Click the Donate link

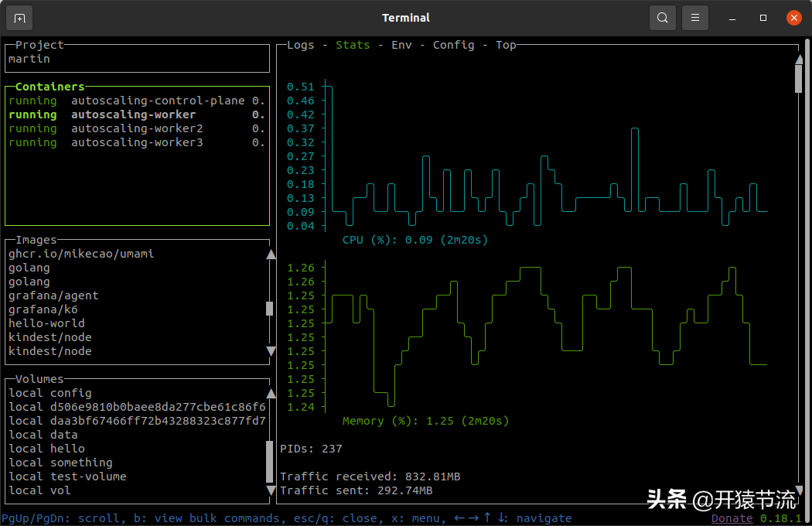click(x=732, y=518)
